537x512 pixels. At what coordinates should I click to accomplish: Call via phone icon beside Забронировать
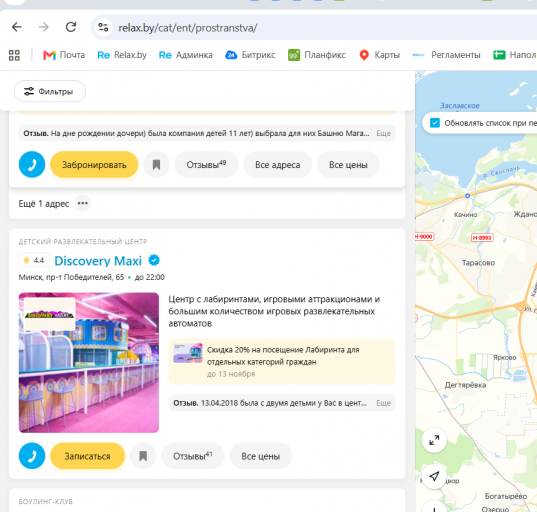click(32, 164)
